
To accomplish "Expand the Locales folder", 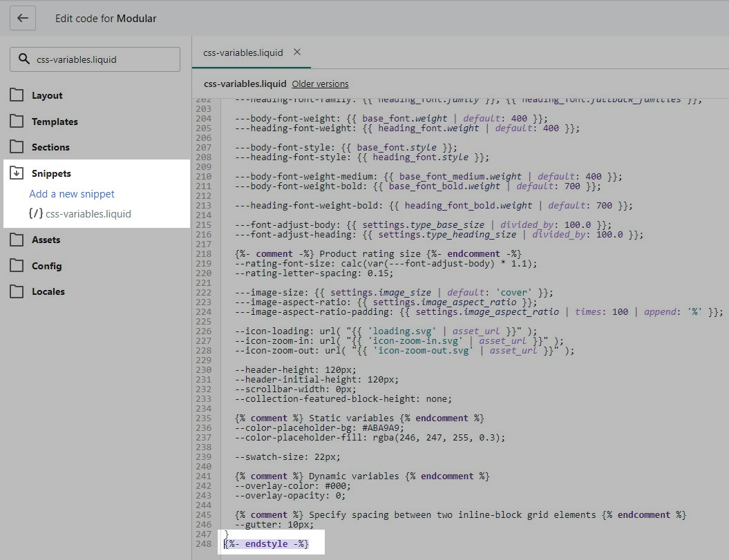I will 48,292.
